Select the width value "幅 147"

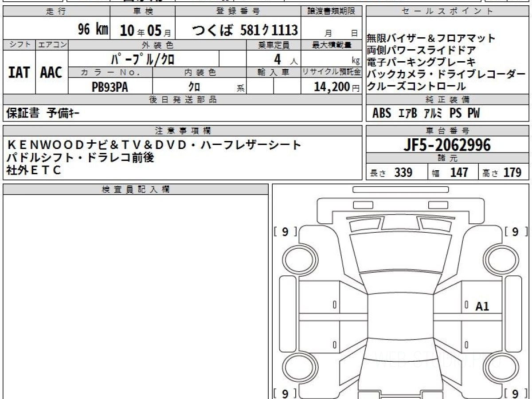click(450, 172)
